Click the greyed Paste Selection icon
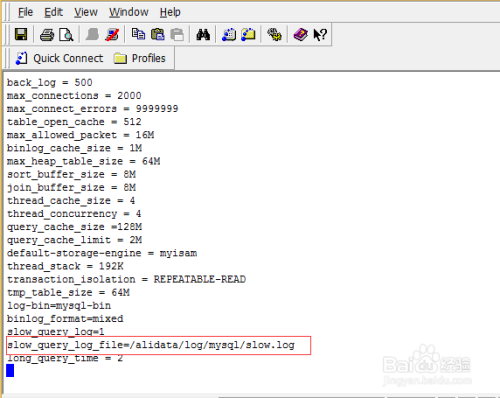This screenshot has height=398, width=500. pyautogui.click(x=177, y=34)
